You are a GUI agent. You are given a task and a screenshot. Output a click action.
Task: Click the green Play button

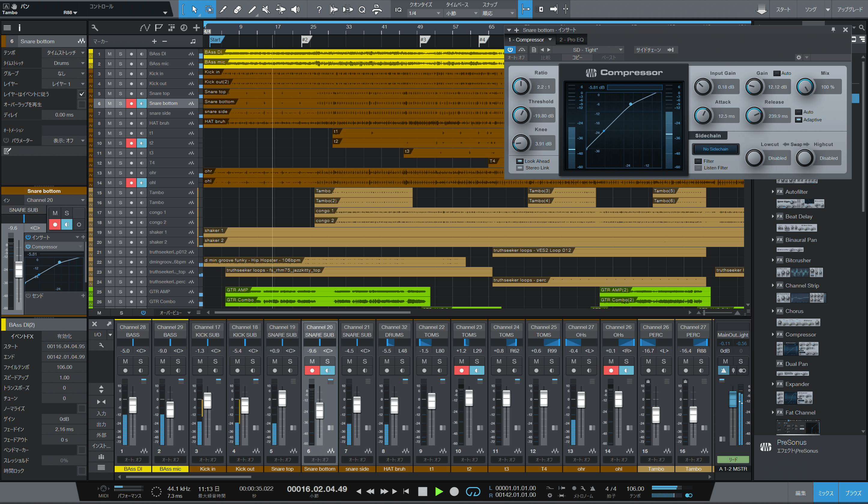[x=439, y=491]
